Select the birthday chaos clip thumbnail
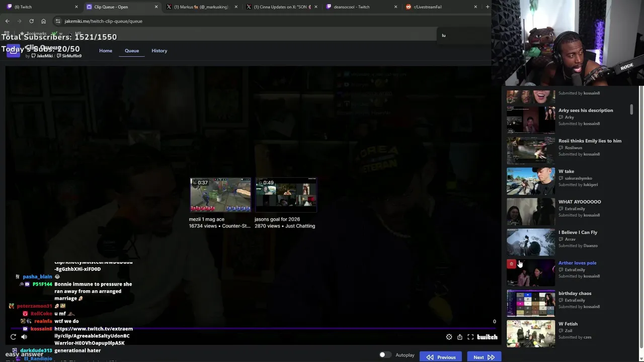The width and height of the screenshot is (644, 362). (x=531, y=303)
